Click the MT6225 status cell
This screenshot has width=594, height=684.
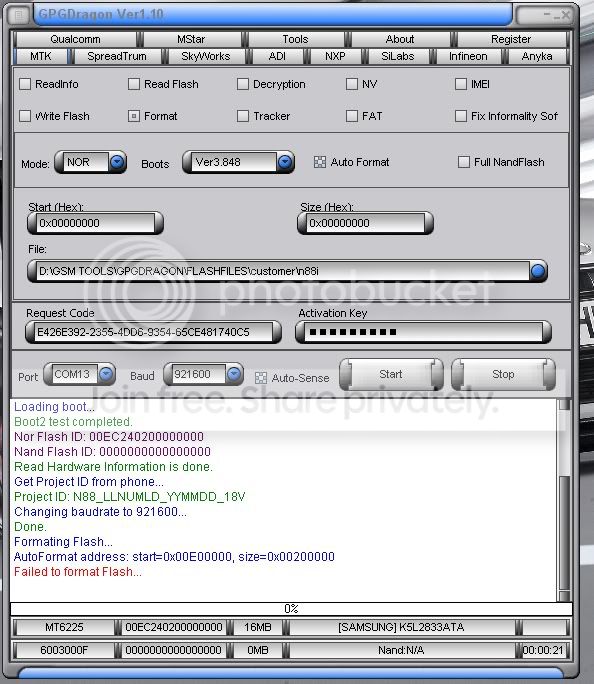point(64,627)
